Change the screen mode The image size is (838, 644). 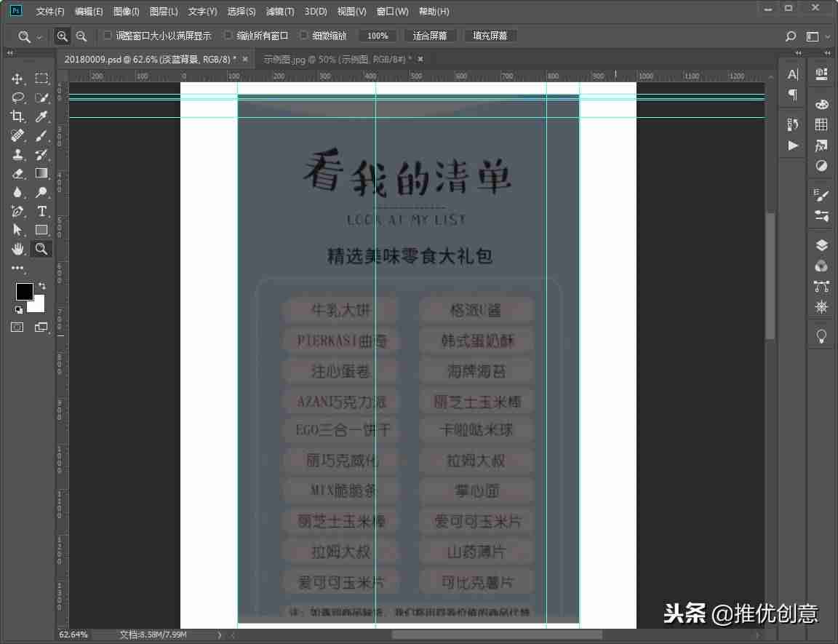pos(41,327)
